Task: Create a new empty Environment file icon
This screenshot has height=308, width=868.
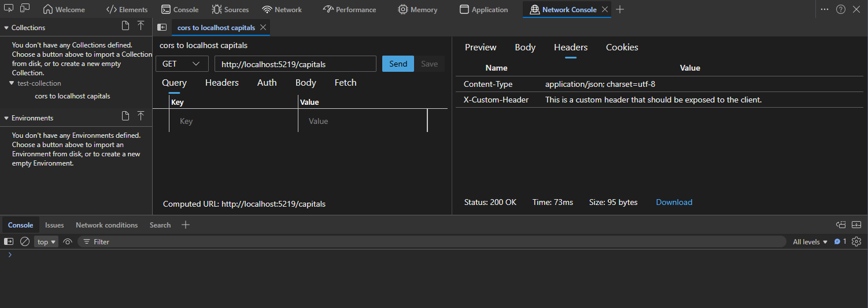Action: (125, 116)
